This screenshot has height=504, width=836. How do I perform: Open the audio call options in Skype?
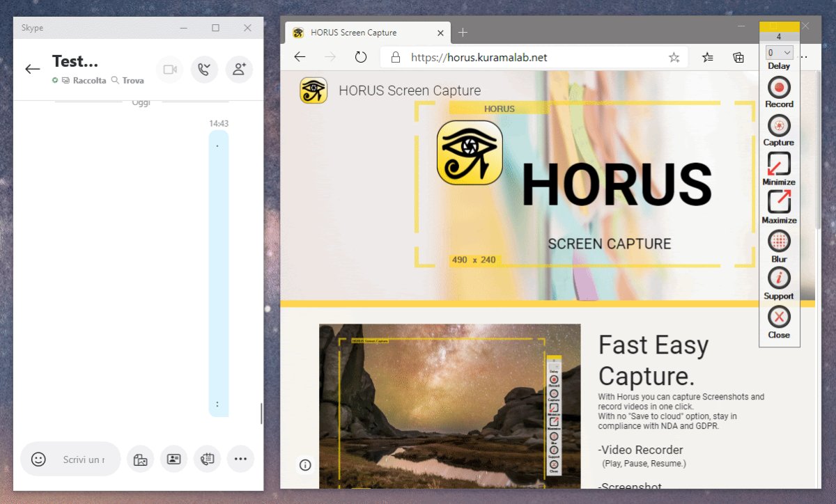(x=204, y=70)
